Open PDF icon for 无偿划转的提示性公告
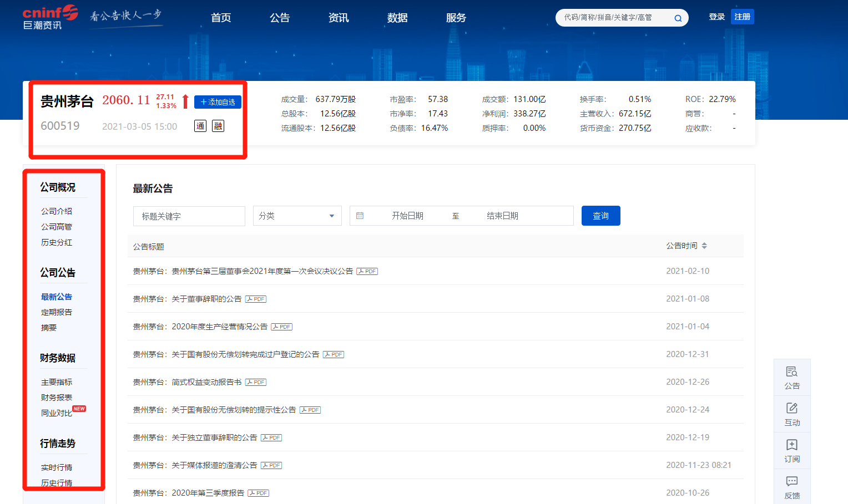The width and height of the screenshot is (848, 504). pos(310,410)
